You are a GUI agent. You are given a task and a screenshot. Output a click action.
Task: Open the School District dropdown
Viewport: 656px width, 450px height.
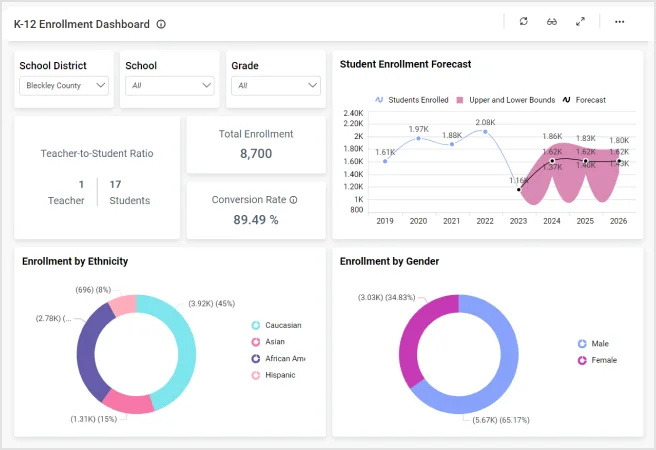pos(64,86)
